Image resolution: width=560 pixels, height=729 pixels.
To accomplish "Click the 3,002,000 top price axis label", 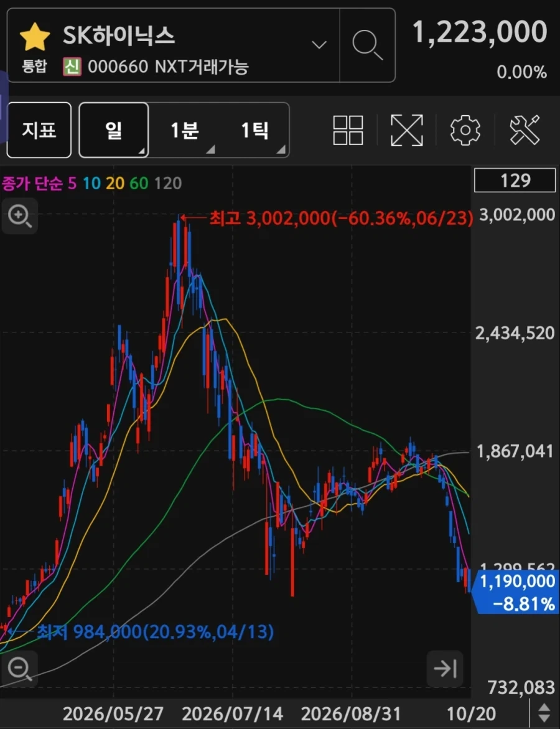I will 517,215.
